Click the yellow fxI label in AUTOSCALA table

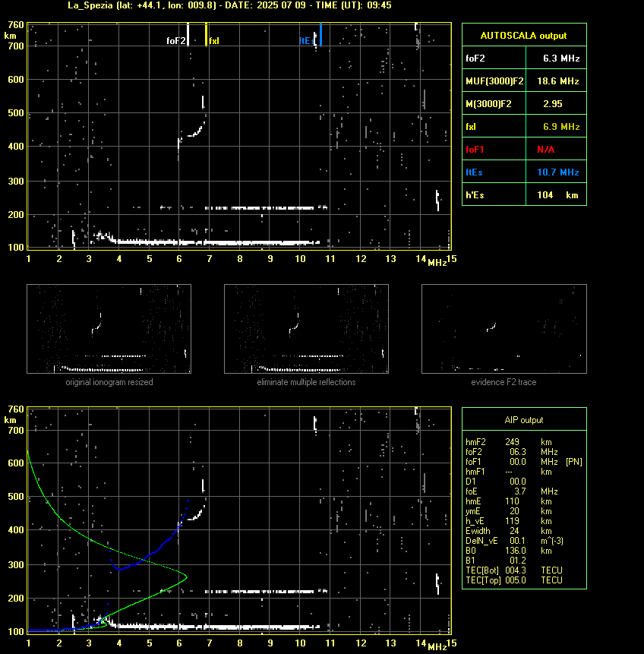click(471, 126)
